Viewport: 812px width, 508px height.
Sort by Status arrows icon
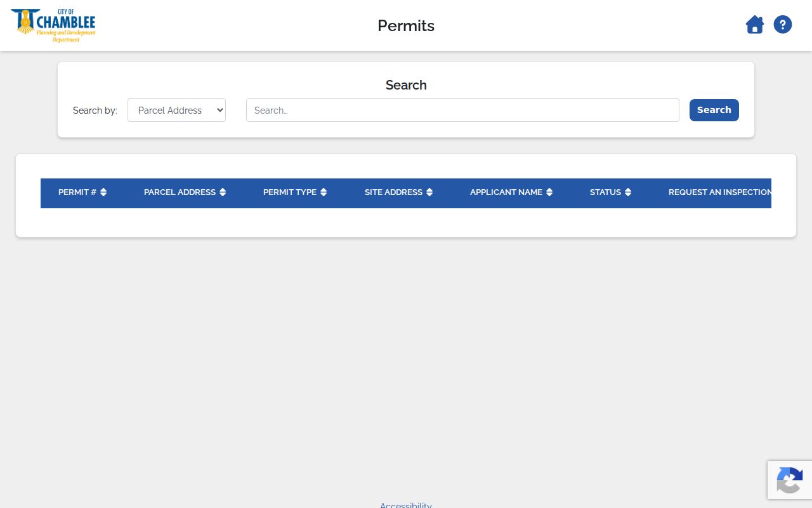point(628,192)
